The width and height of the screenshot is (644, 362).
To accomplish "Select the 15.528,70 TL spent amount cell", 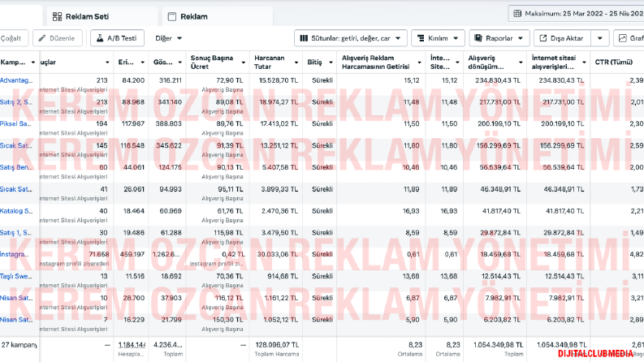I will coord(278,80).
